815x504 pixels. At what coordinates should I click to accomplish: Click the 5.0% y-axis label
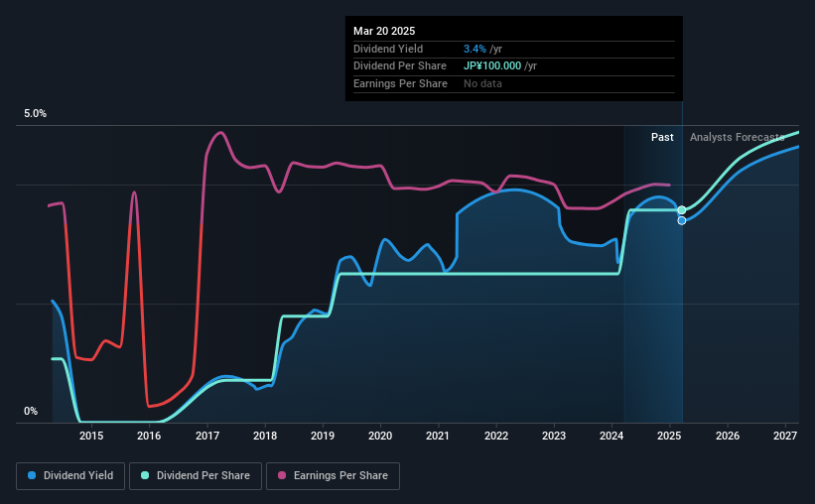(35, 113)
